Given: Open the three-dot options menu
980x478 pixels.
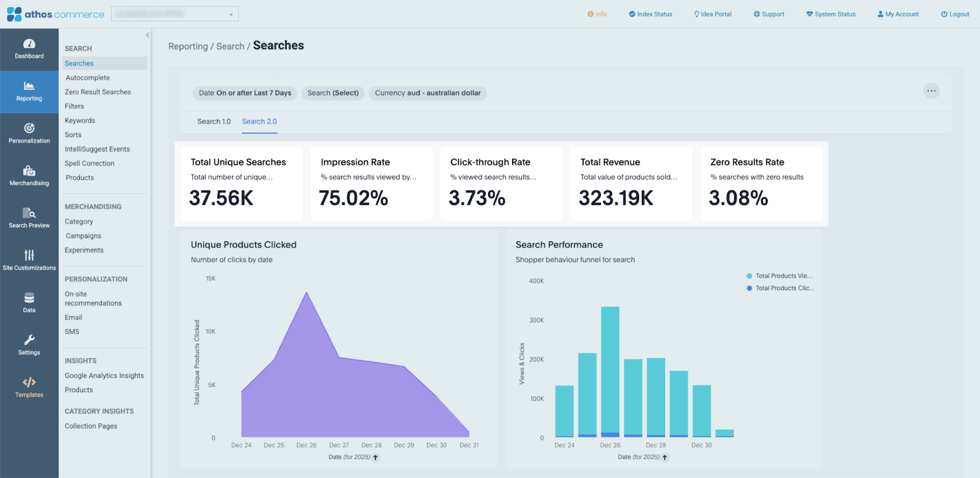Looking at the screenshot, I should [931, 91].
